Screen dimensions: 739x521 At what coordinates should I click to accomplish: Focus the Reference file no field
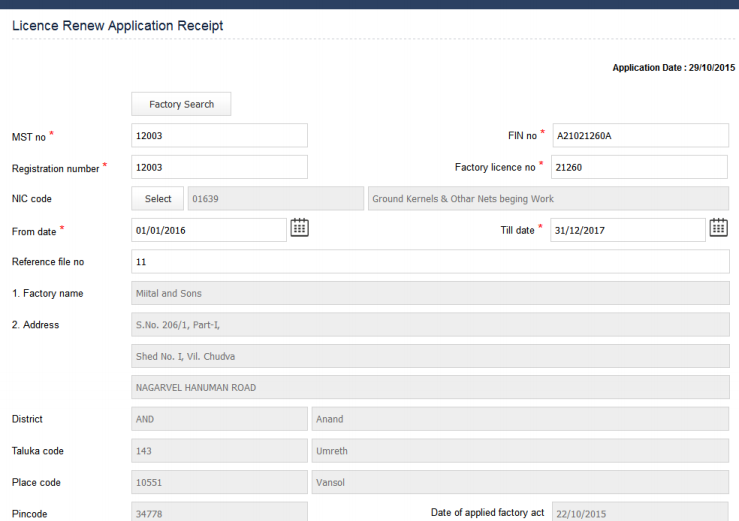click(430, 262)
